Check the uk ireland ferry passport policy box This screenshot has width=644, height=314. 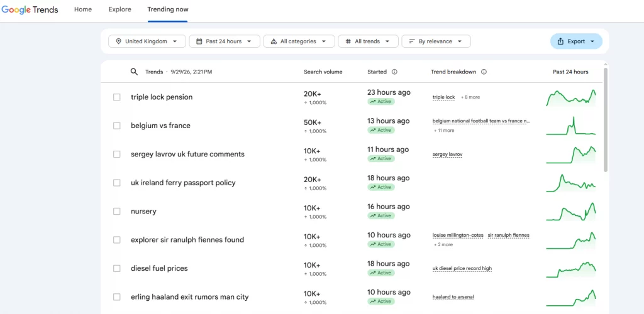click(117, 183)
